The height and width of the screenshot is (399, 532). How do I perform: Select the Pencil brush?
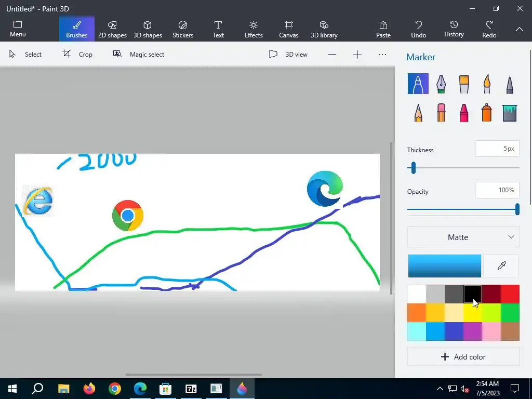tap(418, 113)
